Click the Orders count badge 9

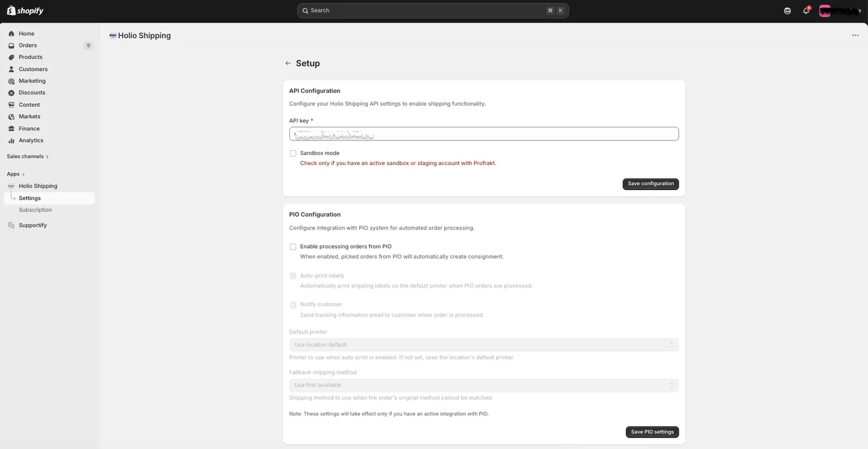tap(88, 46)
